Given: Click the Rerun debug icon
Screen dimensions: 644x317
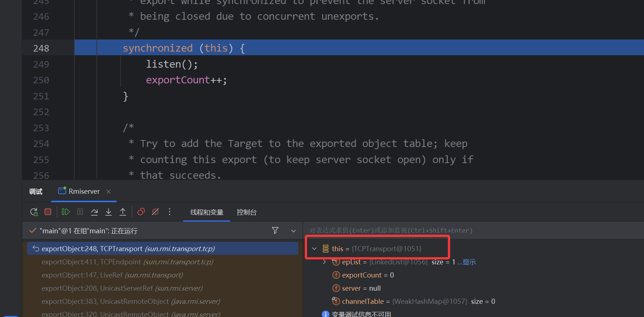Looking at the screenshot, I should pyautogui.click(x=34, y=212).
